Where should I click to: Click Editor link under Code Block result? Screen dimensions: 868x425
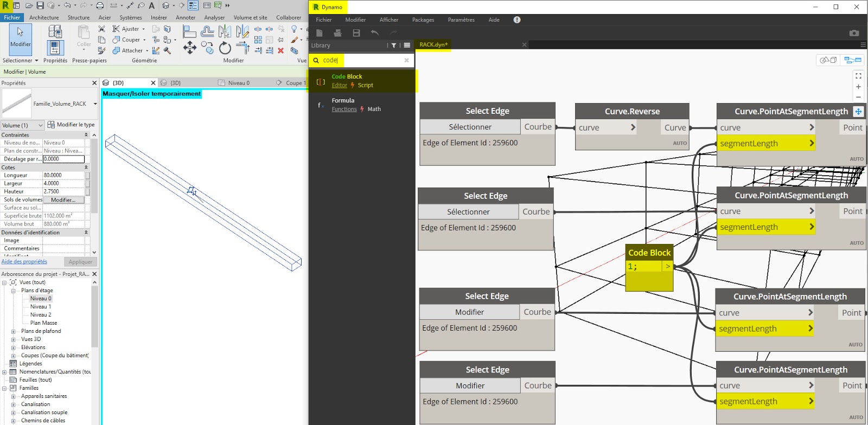(x=340, y=86)
